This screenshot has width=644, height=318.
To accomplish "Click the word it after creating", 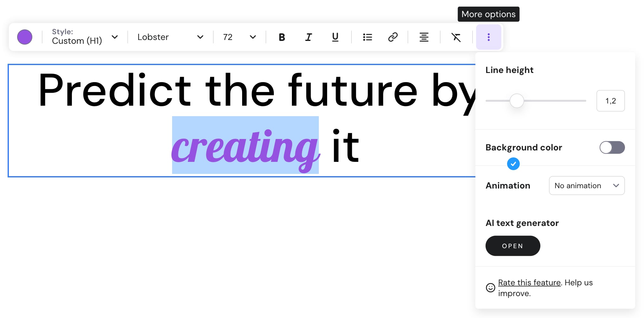I will [x=345, y=146].
